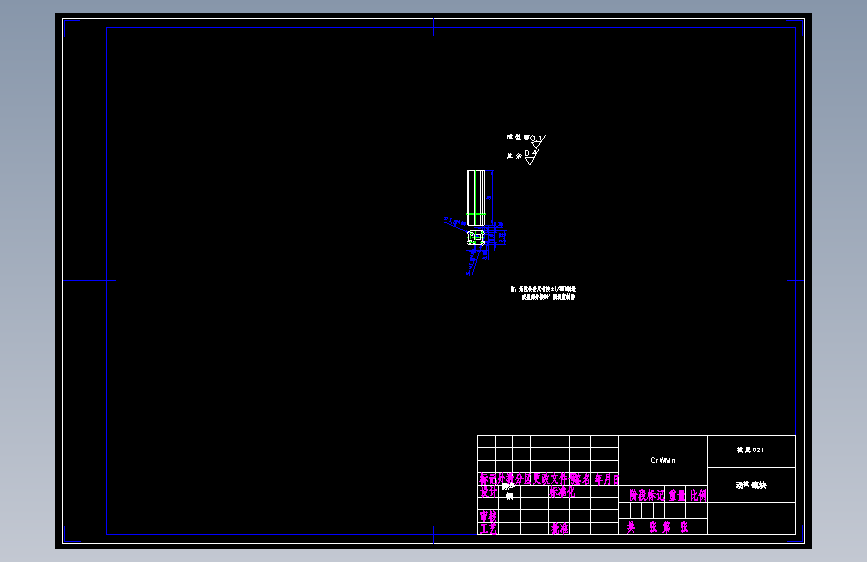Select the 设计 label in title block

[x=488, y=492]
